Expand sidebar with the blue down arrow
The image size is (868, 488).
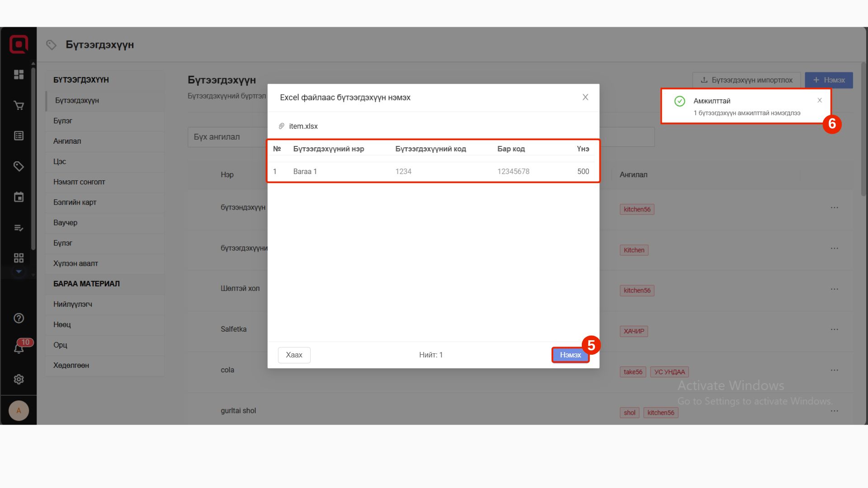19,272
